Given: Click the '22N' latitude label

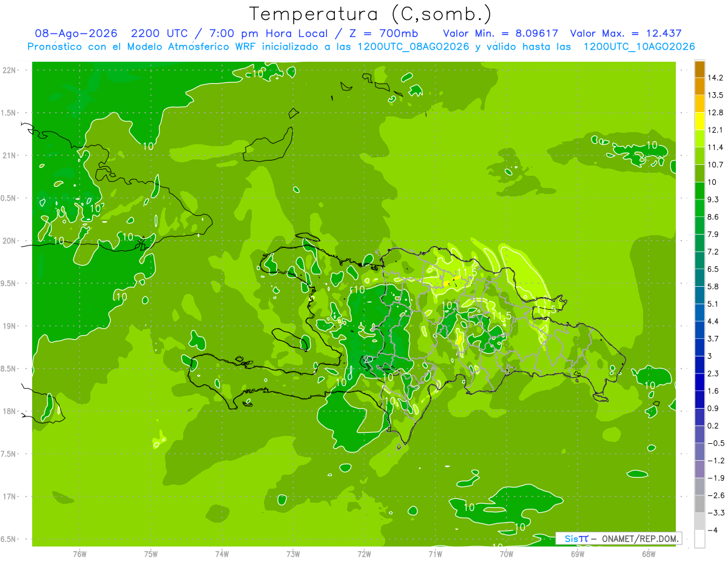Looking at the screenshot, I should 9,70.
